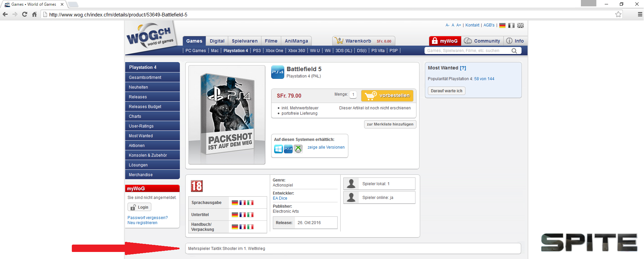Select Xbox One platform link
644x259 pixels.
click(x=275, y=51)
